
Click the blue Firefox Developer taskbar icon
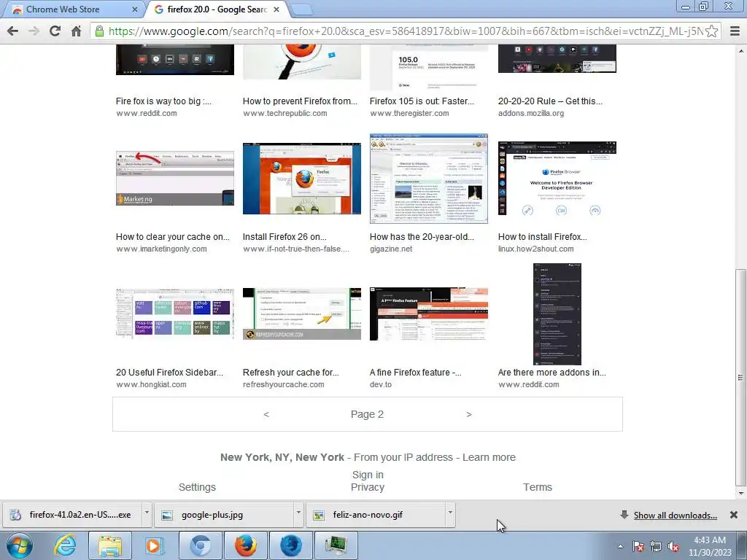click(290, 545)
